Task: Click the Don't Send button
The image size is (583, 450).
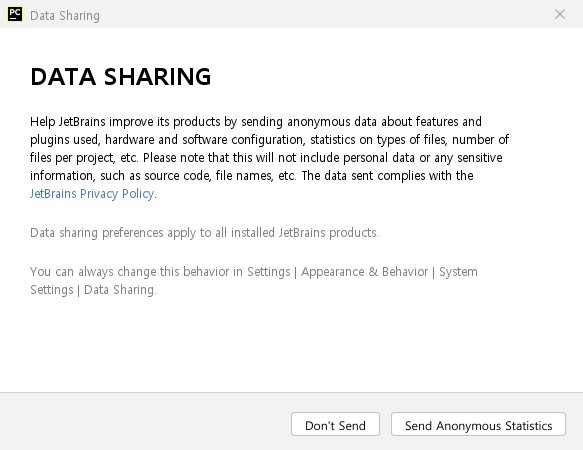Action: (x=335, y=424)
